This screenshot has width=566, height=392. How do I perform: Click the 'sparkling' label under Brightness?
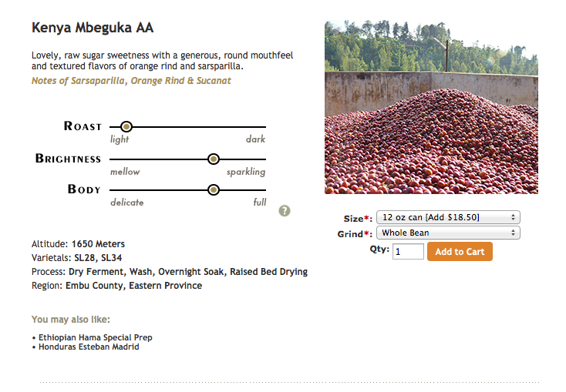[x=246, y=172]
